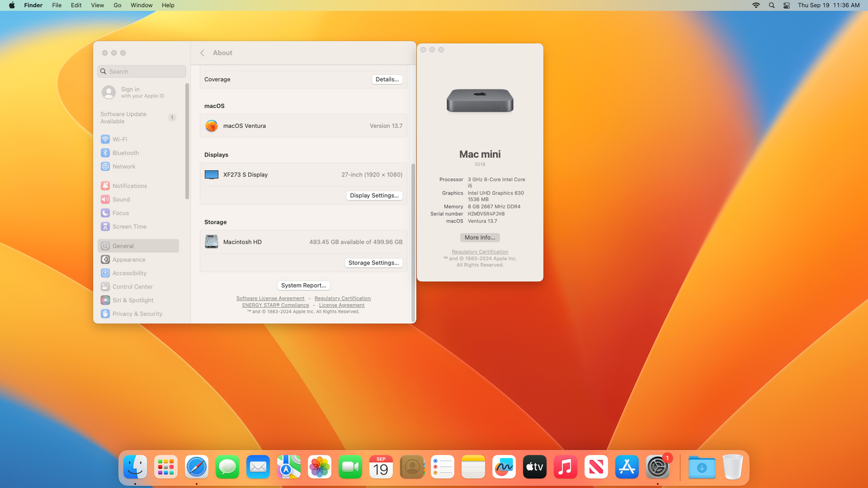Select Screen Time in sidebar
This screenshot has width=868, height=488.
(129, 227)
